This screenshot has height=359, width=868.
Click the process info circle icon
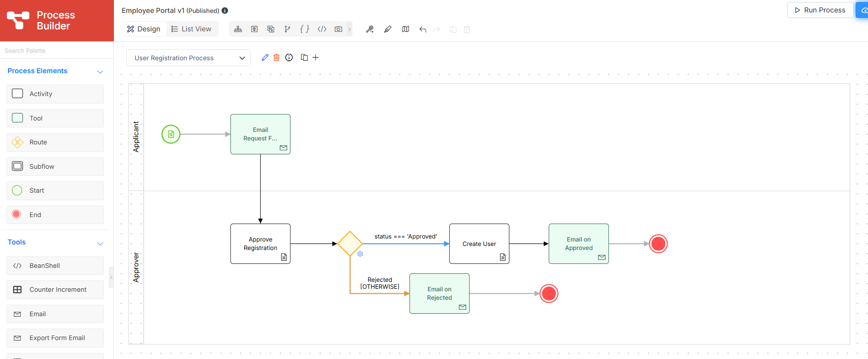pyautogui.click(x=289, y=58)
